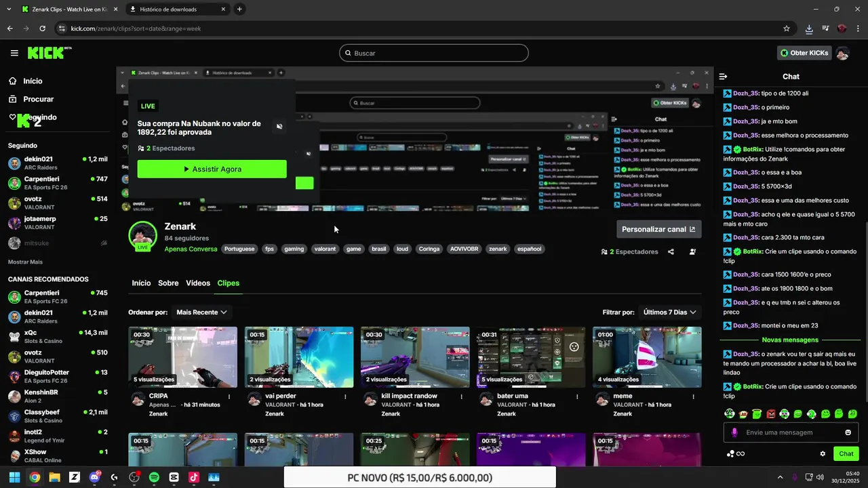Open dekin021 channel in Seguindo list
The image size is (868, 488).
click(58, 163)
